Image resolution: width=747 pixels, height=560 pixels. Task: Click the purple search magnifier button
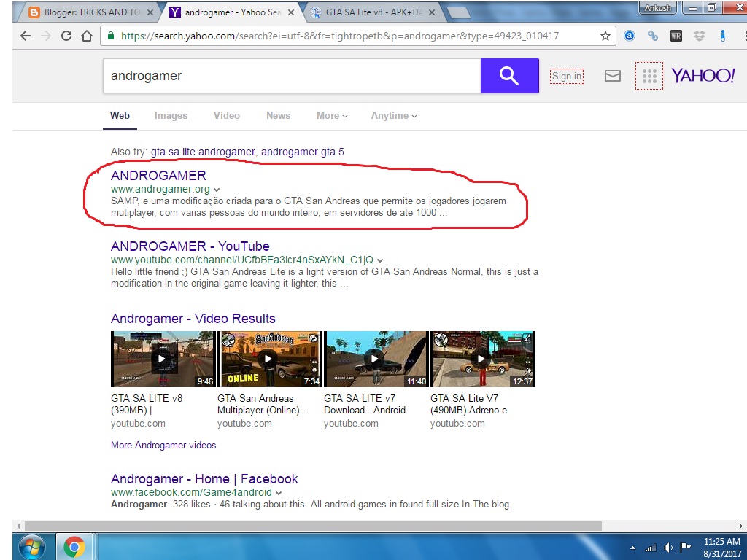[x=509, y=76]
